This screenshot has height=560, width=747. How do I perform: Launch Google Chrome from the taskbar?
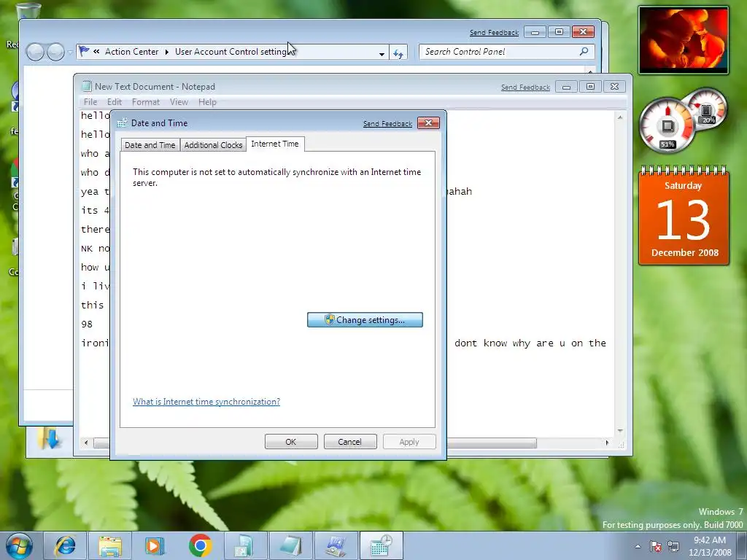[x=200, y=545]
